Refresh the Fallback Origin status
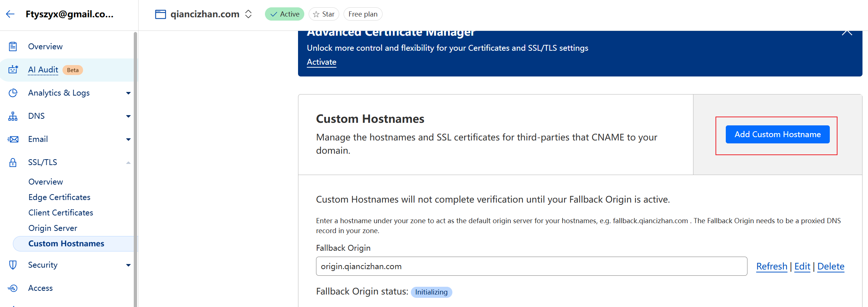The image size is (868, 307). [x=771, y=266]
